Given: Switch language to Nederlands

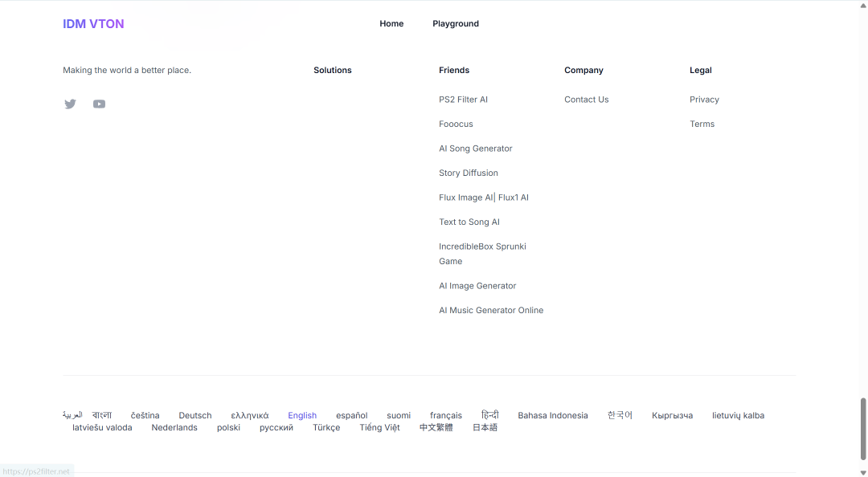Looking at the screenshot, I should 174,428.
